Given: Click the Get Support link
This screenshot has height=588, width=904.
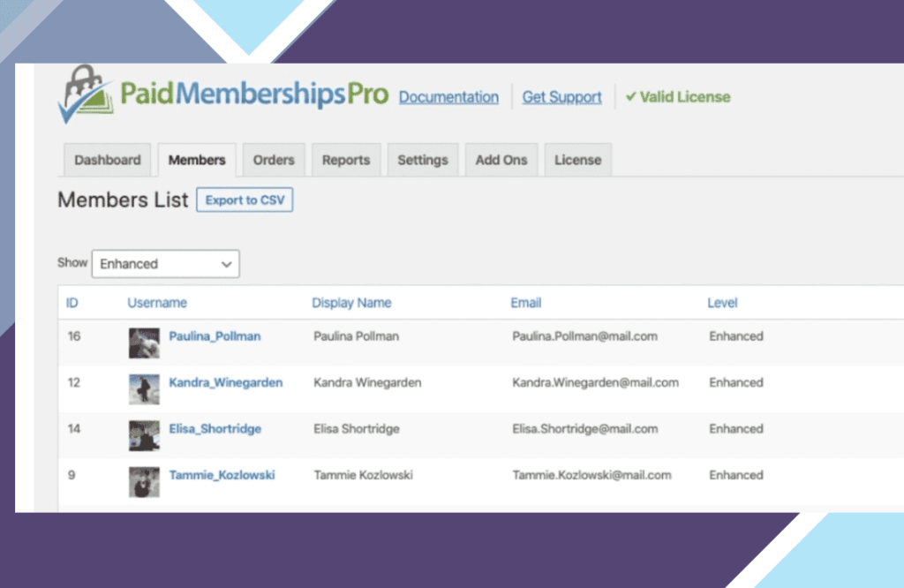Looking at the screenshot, I should (561, 97).
